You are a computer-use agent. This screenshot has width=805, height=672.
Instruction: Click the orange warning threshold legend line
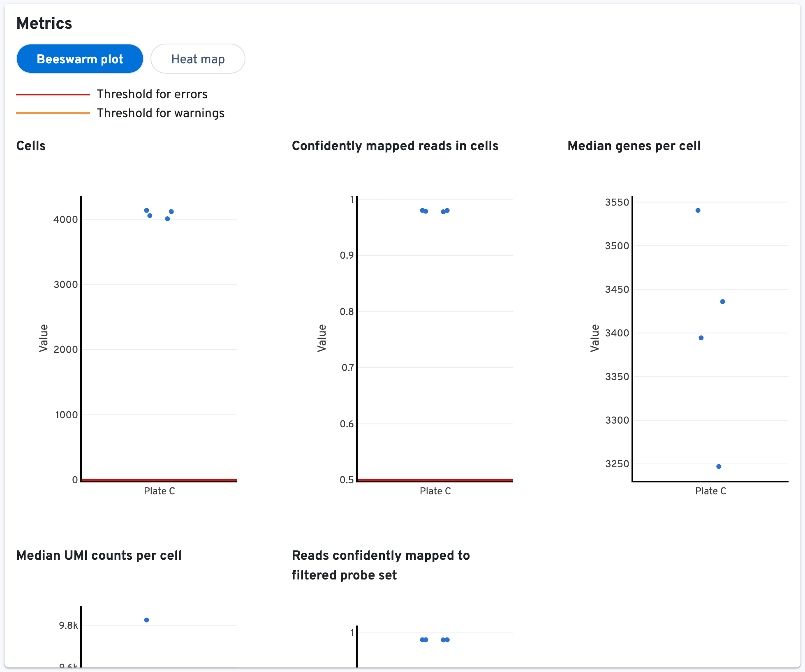pyautogui.click(x=53, y=113)
